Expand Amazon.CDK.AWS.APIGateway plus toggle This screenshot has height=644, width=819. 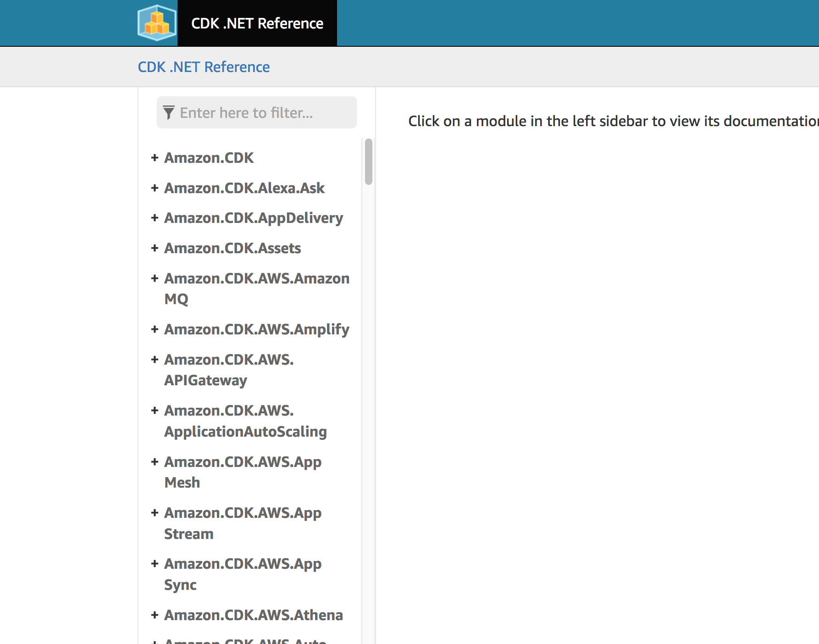pyautogui.click(x=155, y=360)
